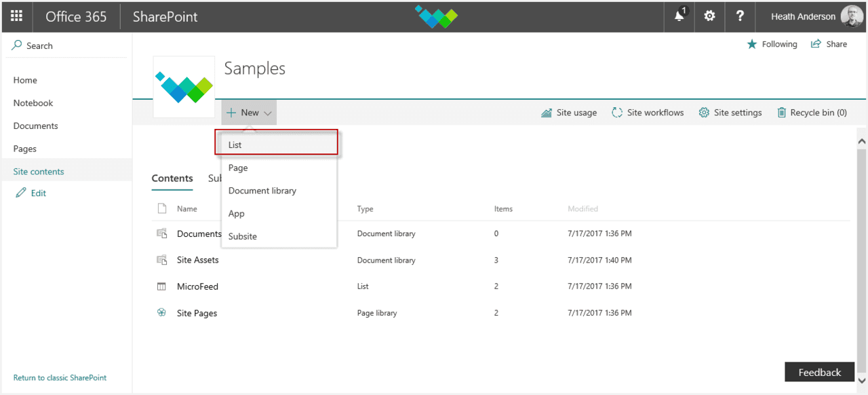Click the Site Assets library icon

[162, 260]
